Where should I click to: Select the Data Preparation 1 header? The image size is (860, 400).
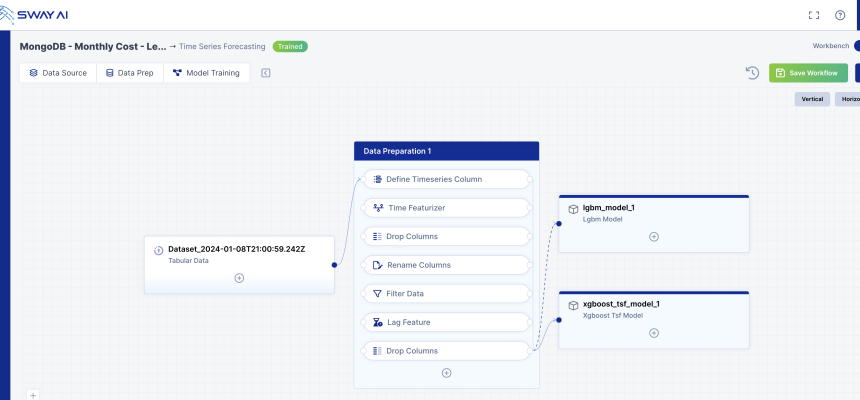pyautogui.click(x=446, y=151)
